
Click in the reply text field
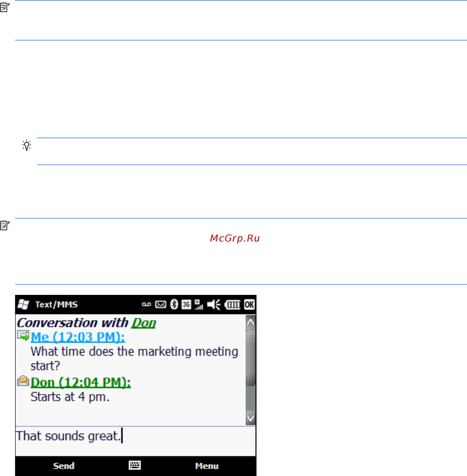135,441
